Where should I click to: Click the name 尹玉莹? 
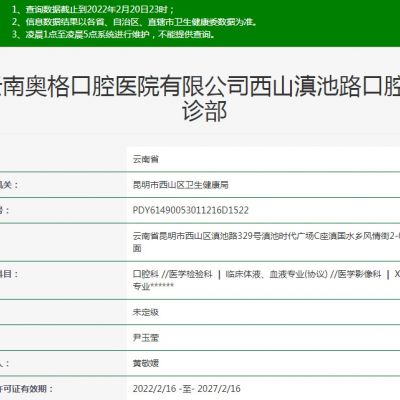click(146, 338)
